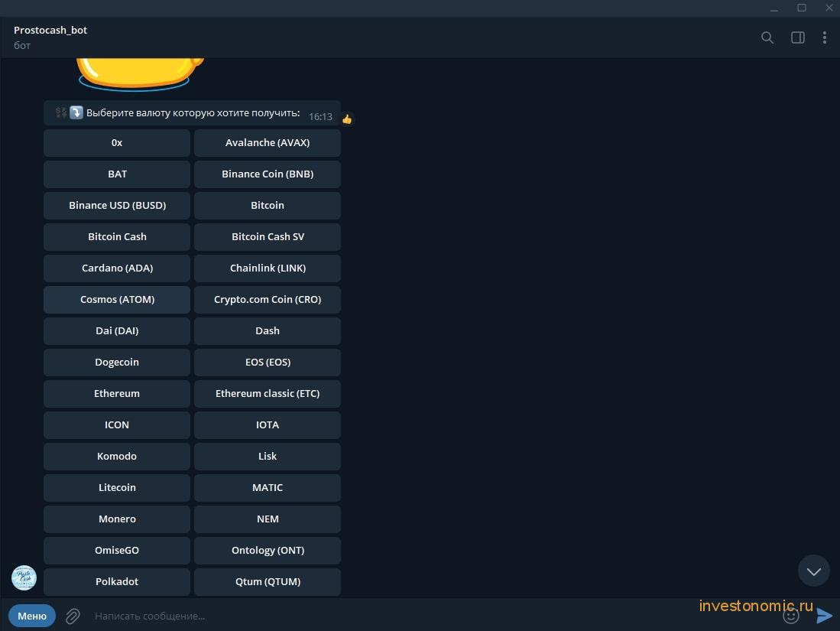The width and height of the screenshot is (840, 631).
Task: Click the yellow sticker image
Action: tap(139, 74)
